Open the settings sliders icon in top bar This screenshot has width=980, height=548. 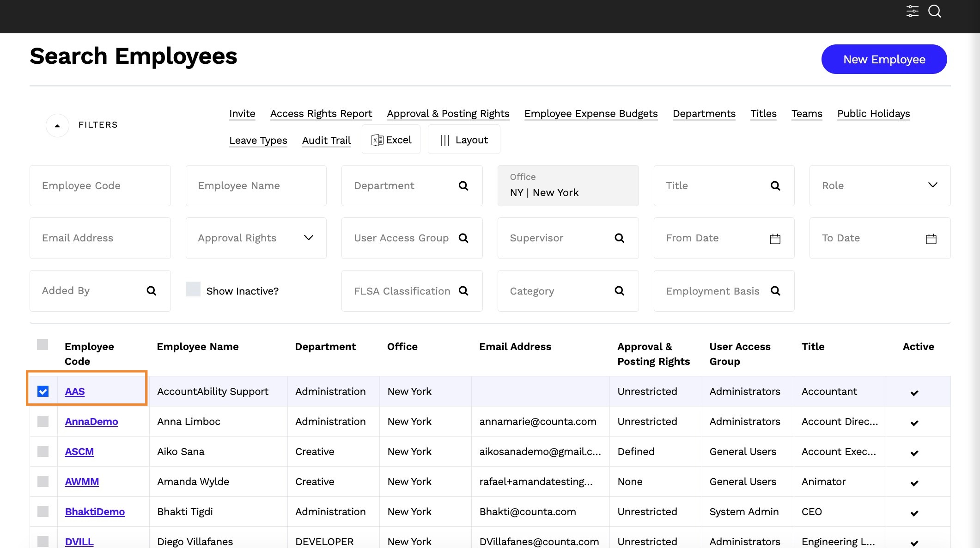point(913,11)
